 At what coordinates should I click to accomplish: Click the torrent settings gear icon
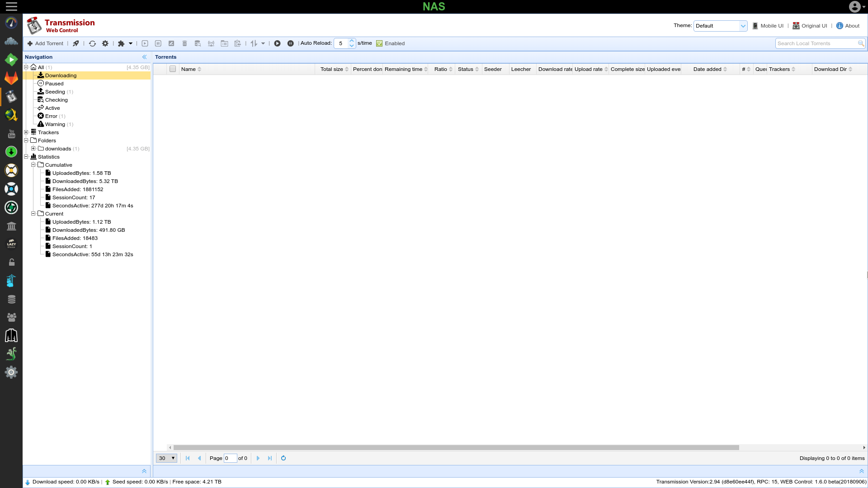(105, 43)
